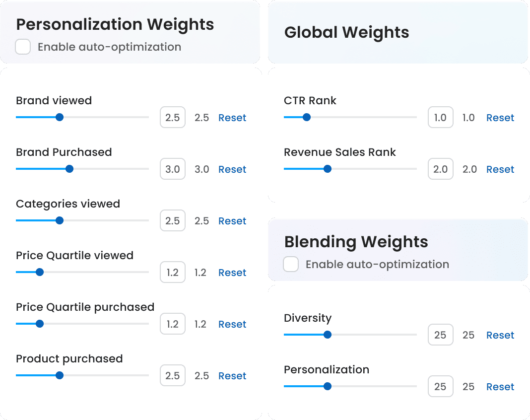The width and height of the screenshot is (530, 420).
Task: Click the Brand viewed value input box
Action: point(173,118)
